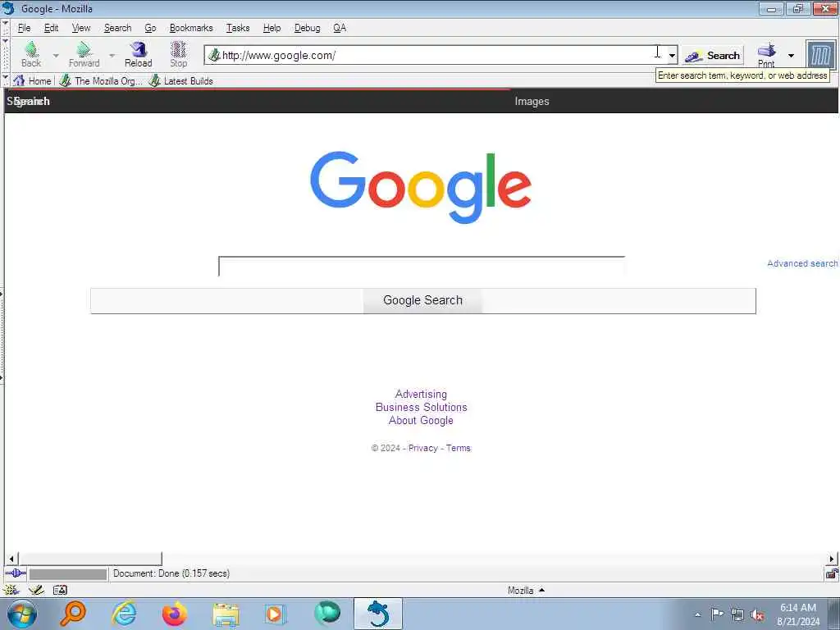Click the page load progress meter
Screen dimensions: 840x630
[68, 573]
